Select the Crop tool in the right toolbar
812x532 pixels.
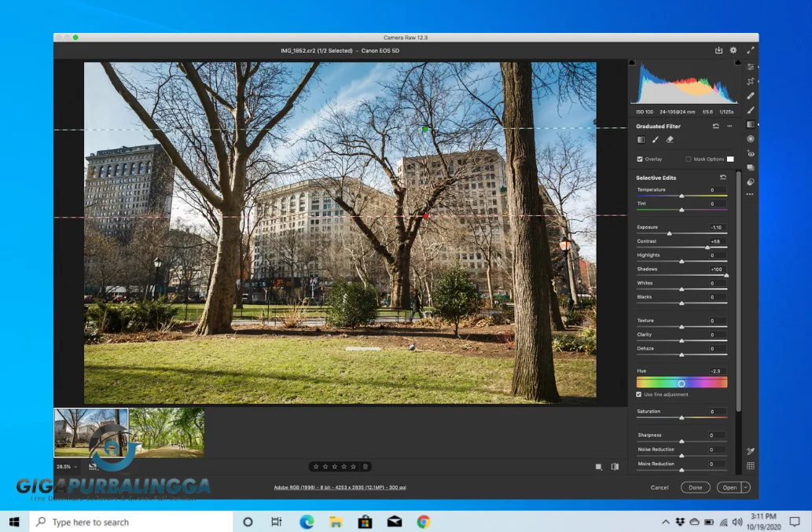click(x=750, y=81)
